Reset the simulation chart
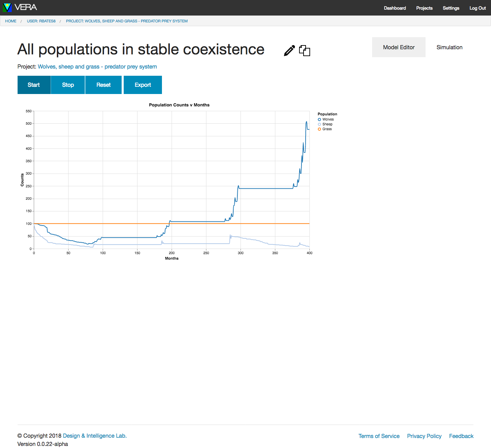The image size is (491, 448). 103,85
